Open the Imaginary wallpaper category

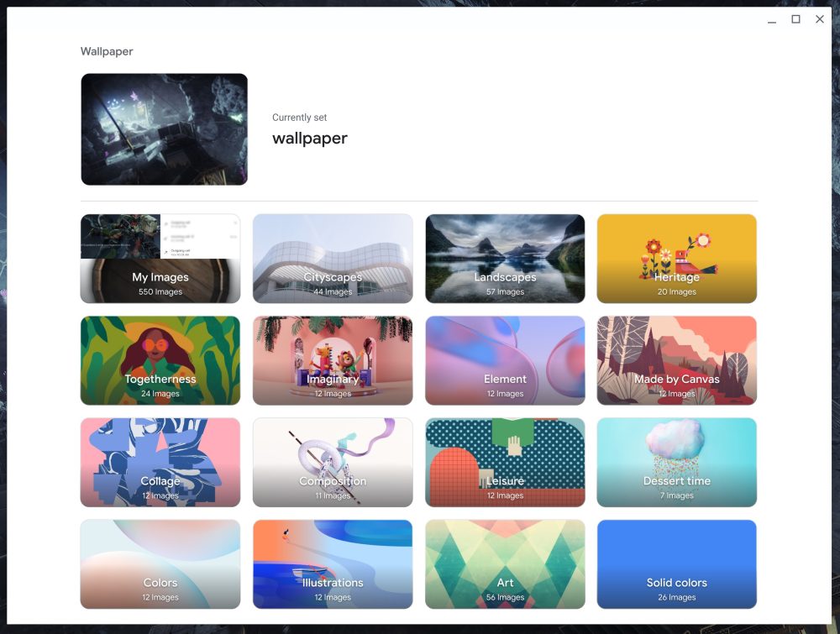(333, 360)
